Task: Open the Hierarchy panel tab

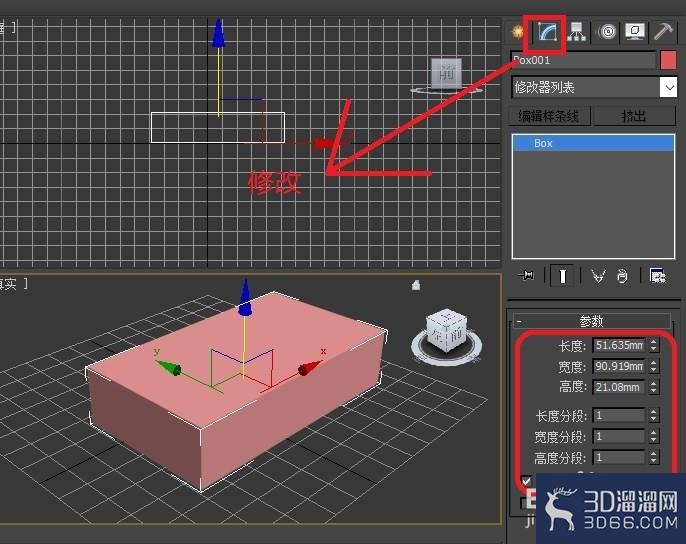Action: 577,32
